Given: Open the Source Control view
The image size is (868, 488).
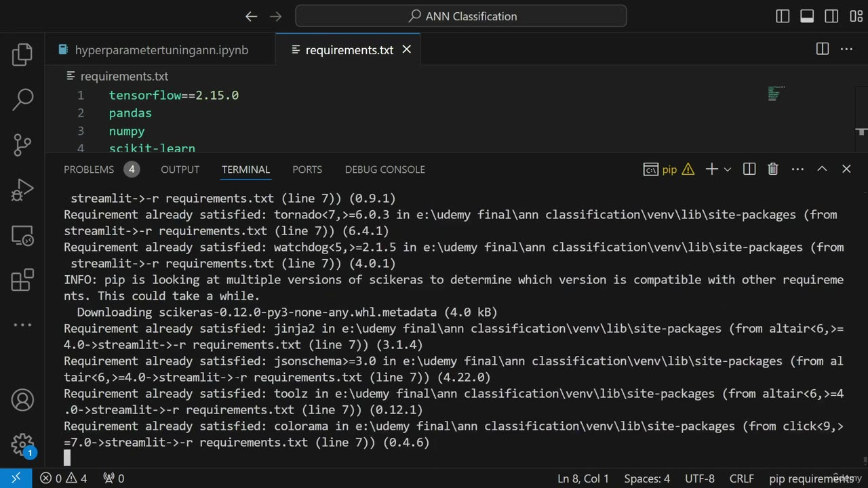Looking at the screenshot, I should tap(22, 144).
